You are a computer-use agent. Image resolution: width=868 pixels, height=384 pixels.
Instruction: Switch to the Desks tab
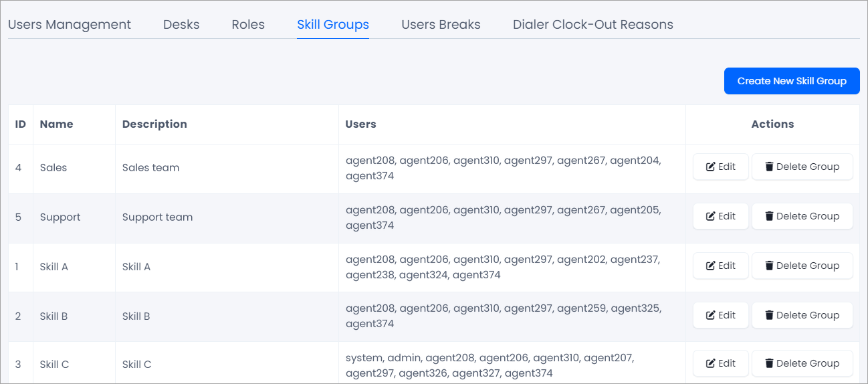181,25
